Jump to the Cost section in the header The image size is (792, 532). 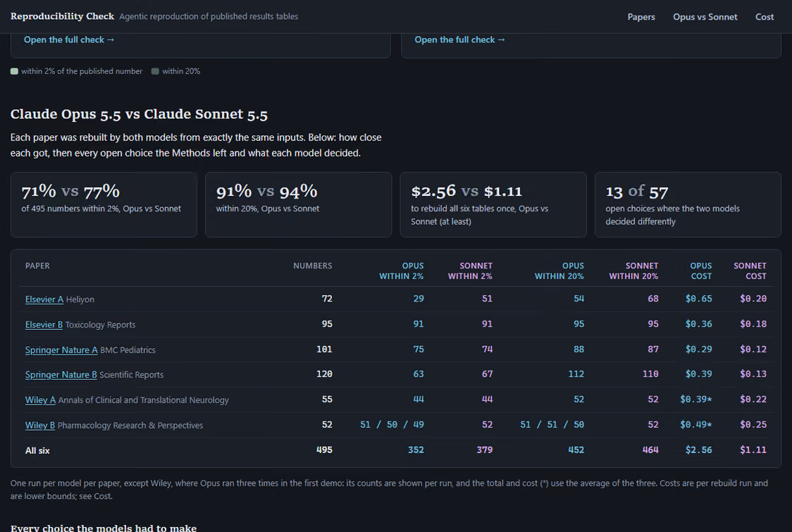(765, 17)
